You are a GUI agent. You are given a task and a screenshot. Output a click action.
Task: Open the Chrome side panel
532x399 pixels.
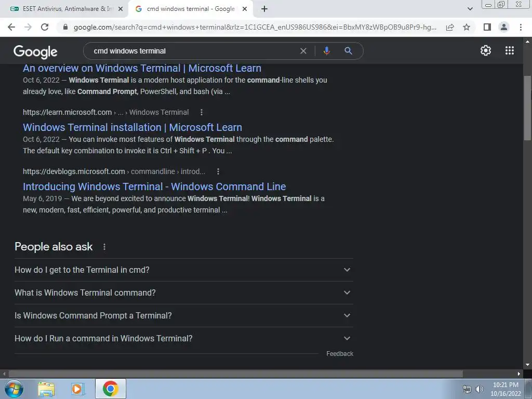(487, 27)
